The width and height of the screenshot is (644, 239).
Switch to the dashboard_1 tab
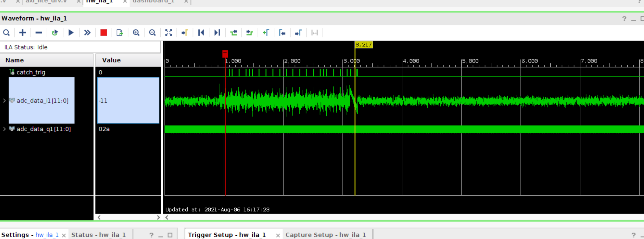point(154,2)
